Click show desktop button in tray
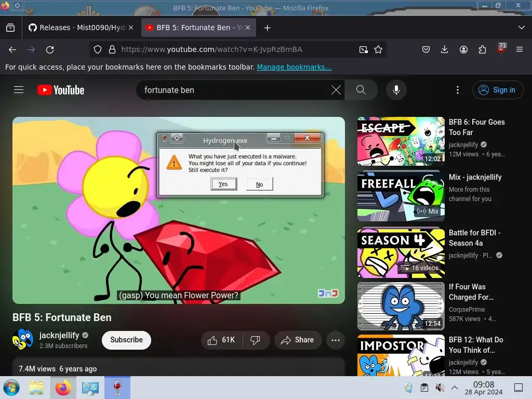This screenshot has width=532, height=399. coord(518,388)
